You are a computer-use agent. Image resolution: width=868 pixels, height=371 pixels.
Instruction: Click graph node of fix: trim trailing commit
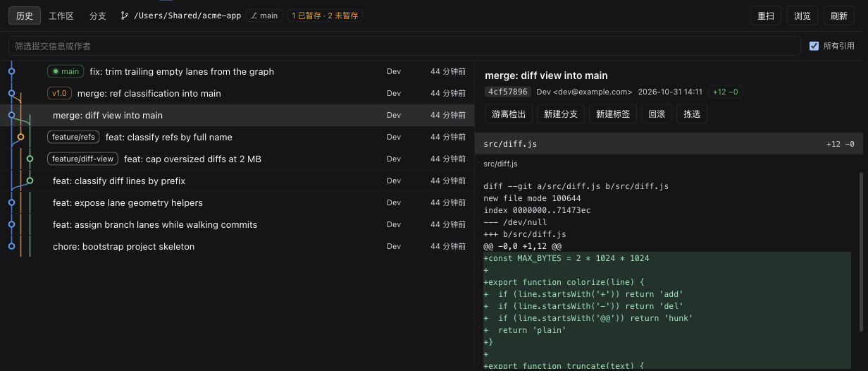pos(11,71)
